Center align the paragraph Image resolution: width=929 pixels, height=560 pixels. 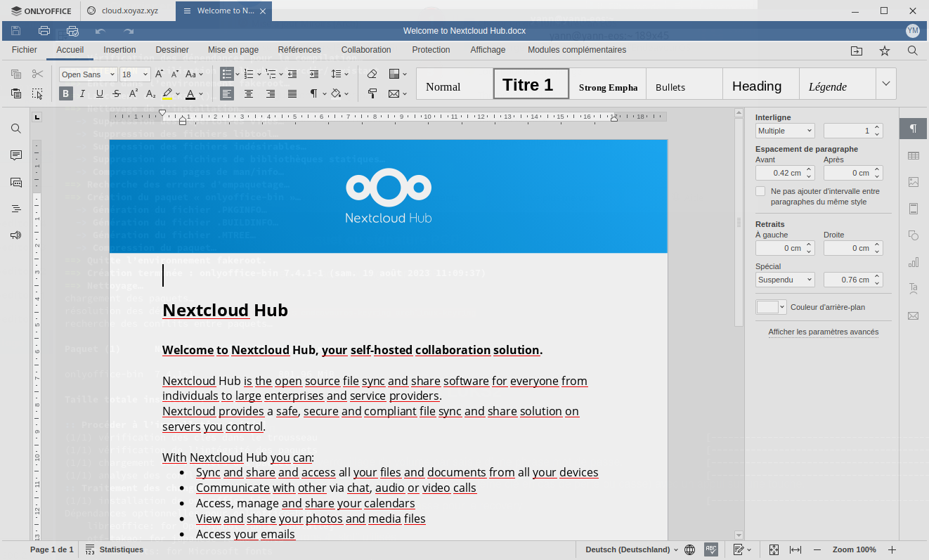click(x=249, y=93)
